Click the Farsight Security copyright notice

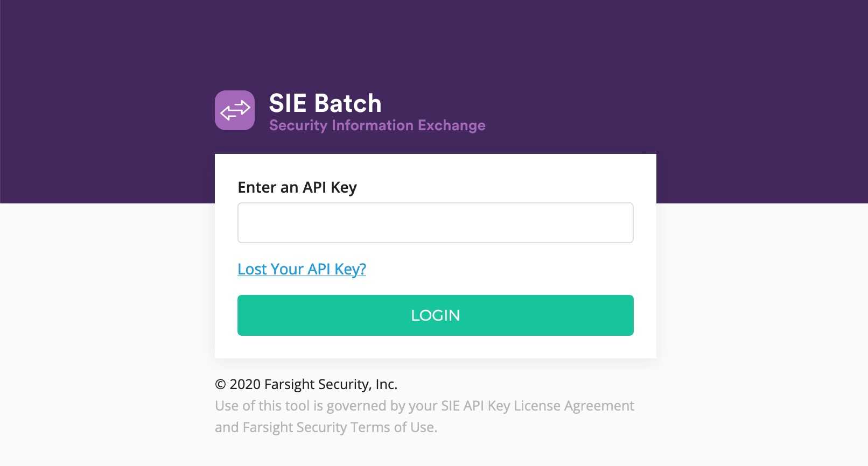306,384
